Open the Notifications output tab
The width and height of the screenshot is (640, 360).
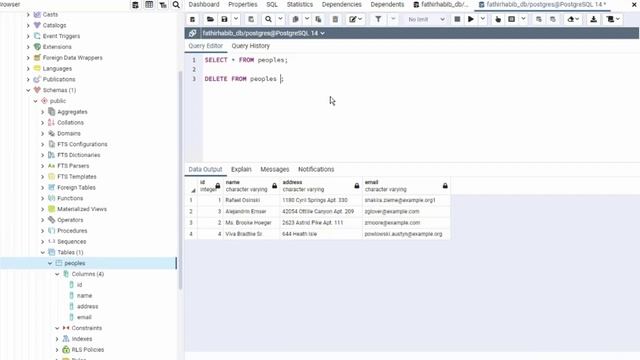[x=316, y=169]
